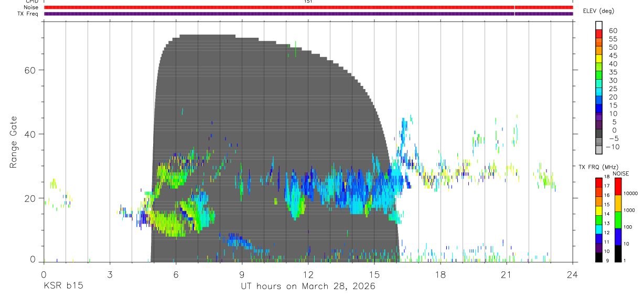Click the "KSR b15" radar beam label
This screenshot has width=644, height=297.
(x=63, y=287)
